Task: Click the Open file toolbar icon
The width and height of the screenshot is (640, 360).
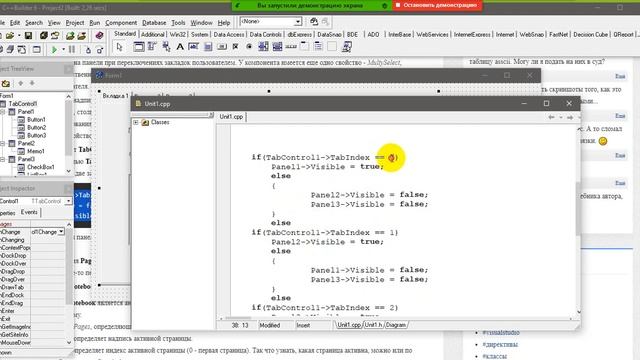Action: tap(10, 36)
